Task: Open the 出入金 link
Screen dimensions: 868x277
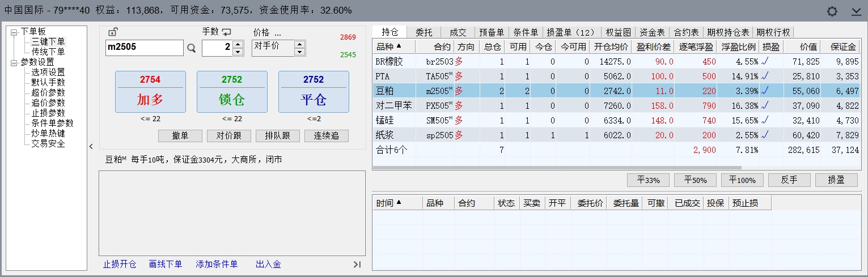Action: 268,265
